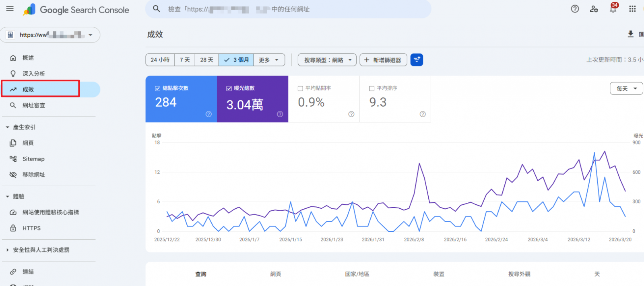Viewport: 644px width, 286px height.
Task: Open the help question mark icon
Action: point(575,9)
